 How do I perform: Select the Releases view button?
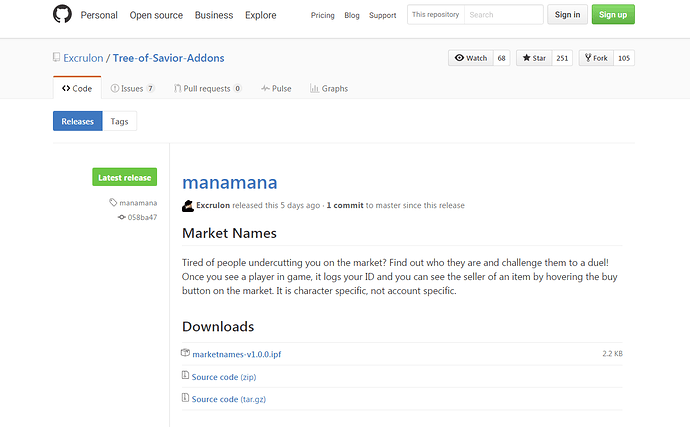click(x=77, y=121)
